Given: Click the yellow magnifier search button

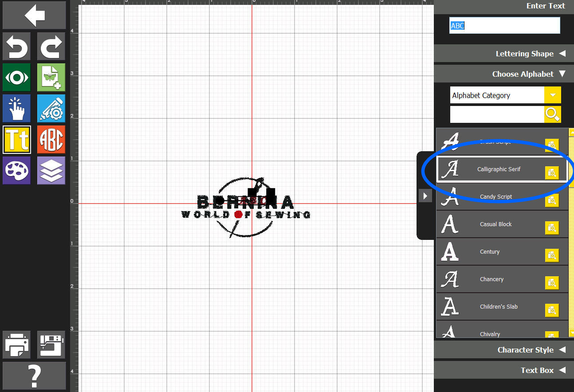Looking at the screenshot, I should coord(552,114).
